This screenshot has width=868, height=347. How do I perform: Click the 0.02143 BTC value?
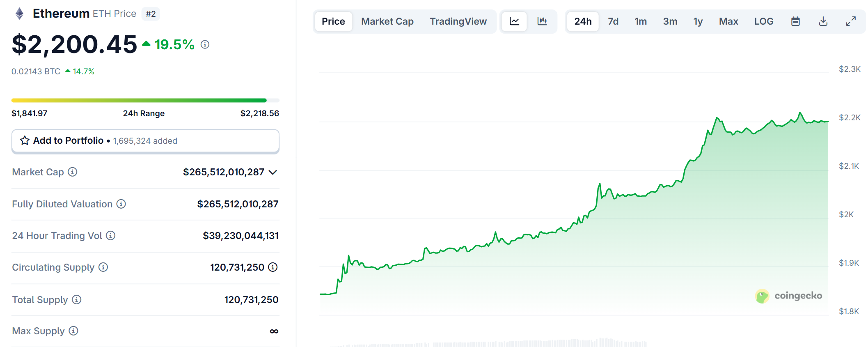[36, 71]
